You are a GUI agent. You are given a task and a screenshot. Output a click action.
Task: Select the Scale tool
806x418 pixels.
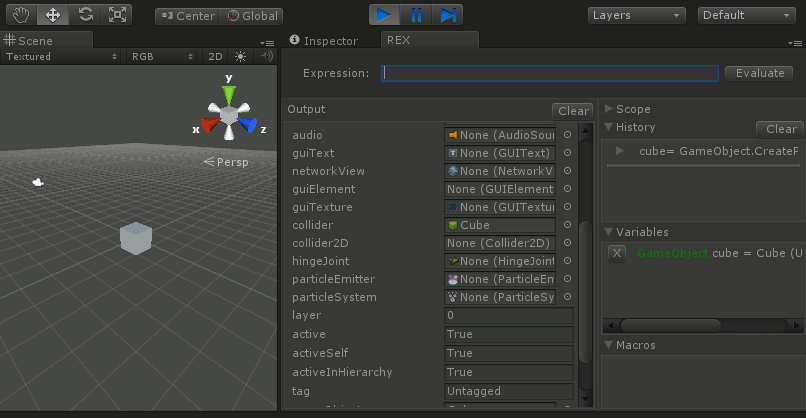point(117,14)
